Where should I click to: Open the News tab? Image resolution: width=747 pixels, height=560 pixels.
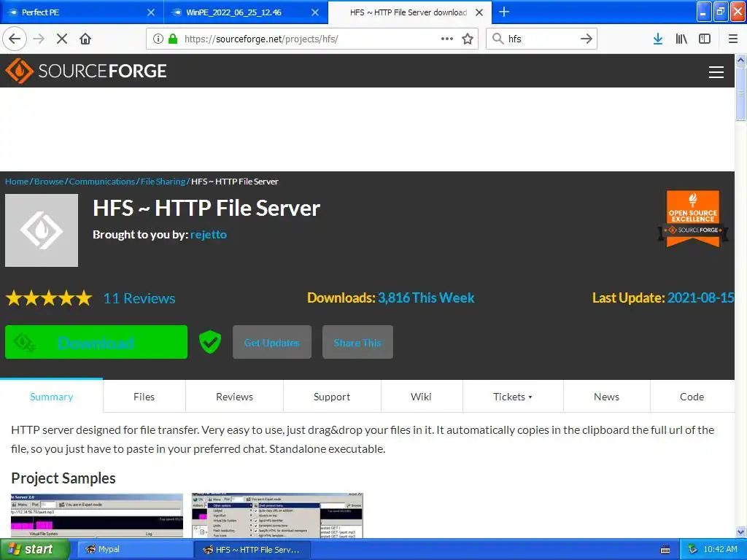(x=606, y=397)
